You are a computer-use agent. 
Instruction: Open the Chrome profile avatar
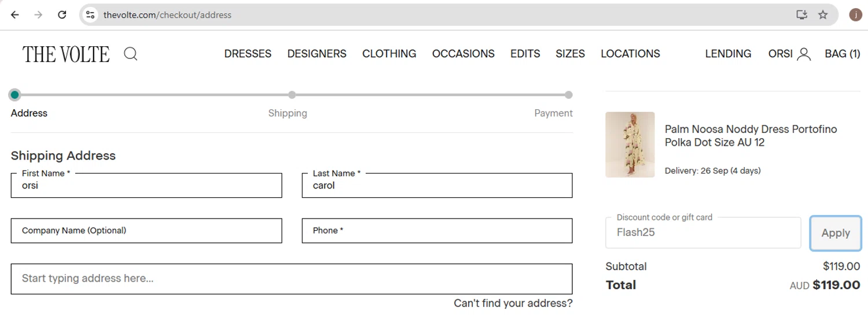point(855,15)
